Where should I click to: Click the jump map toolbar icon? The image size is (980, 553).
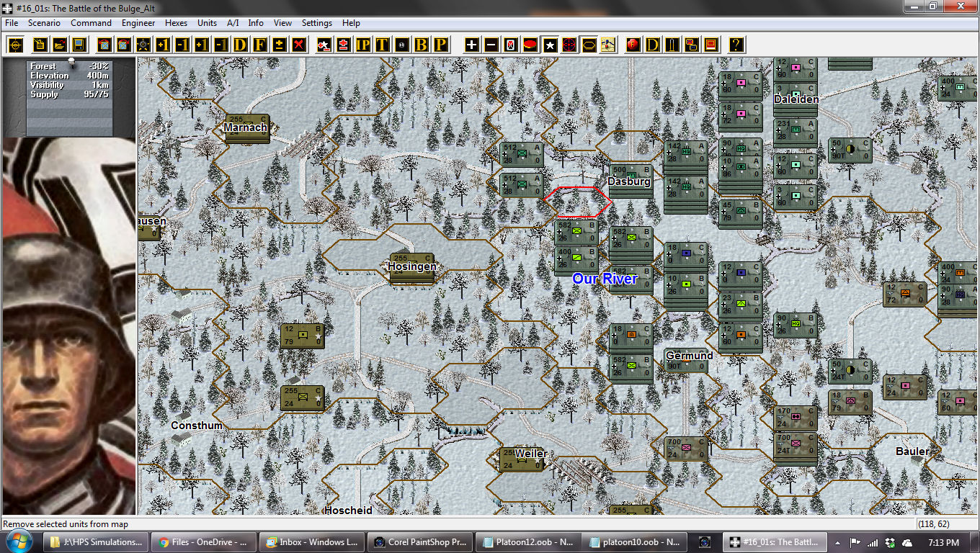608,45
